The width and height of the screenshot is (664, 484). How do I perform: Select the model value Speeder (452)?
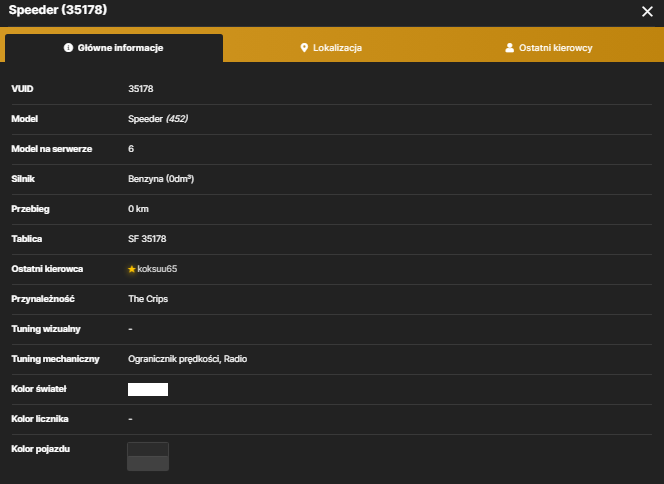click(158, 119)
